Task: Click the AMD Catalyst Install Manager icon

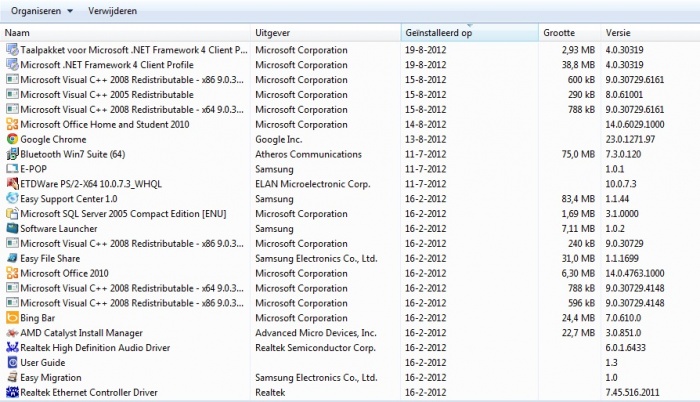Action: click(x=12, y=333)
